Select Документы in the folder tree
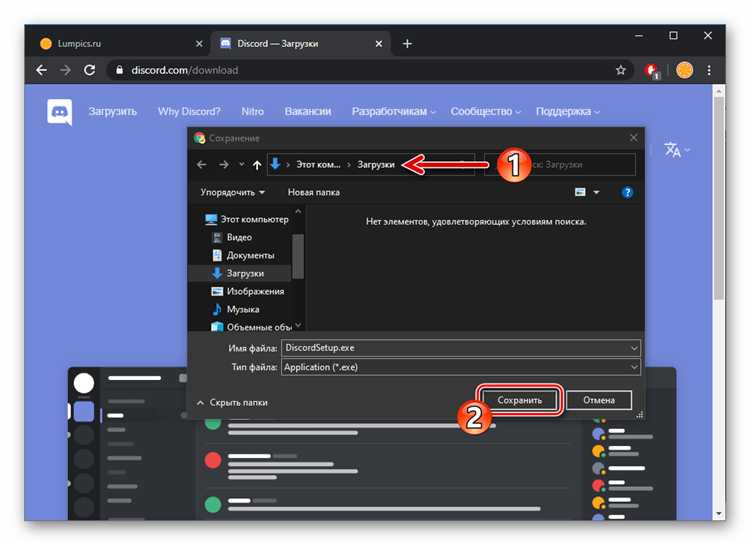Viewport: 750px width, 545px height. pos(250,256)
